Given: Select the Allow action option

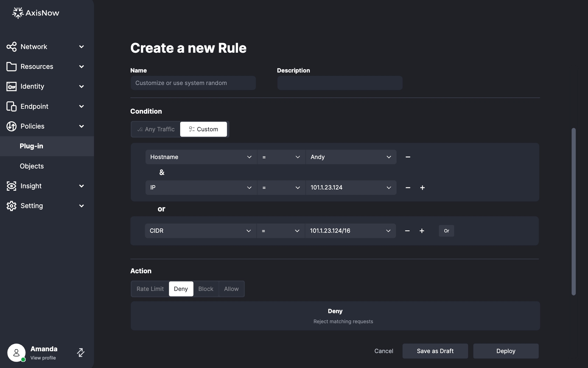Looking at the screenshot, I should pyautogui.click(x=231, y=289).
